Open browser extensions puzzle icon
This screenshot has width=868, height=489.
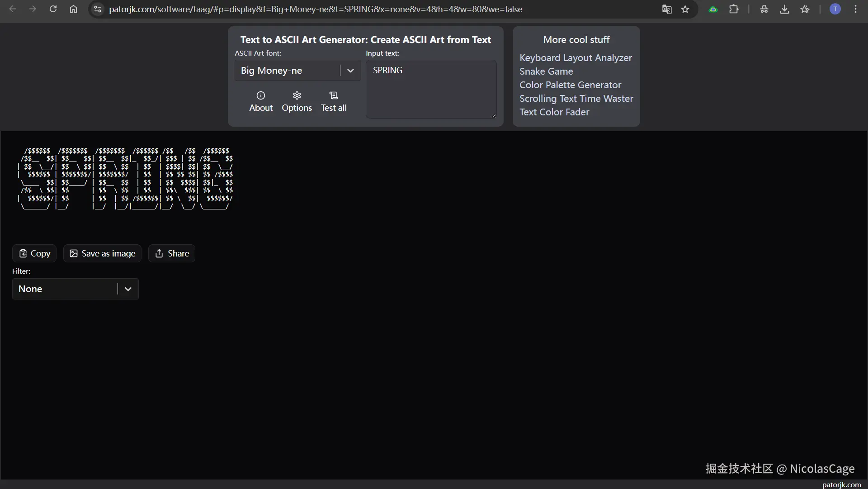coord(734,9)
